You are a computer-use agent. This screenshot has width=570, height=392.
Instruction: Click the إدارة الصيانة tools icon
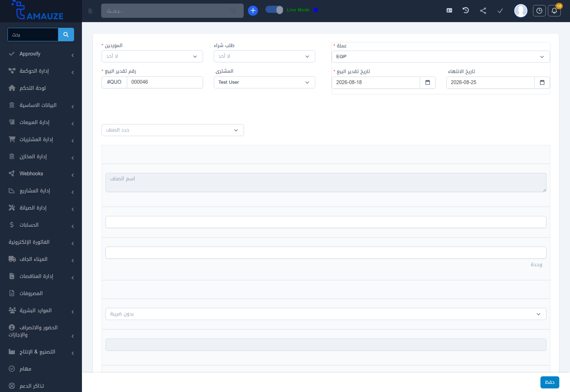click(x=12, y=208)
